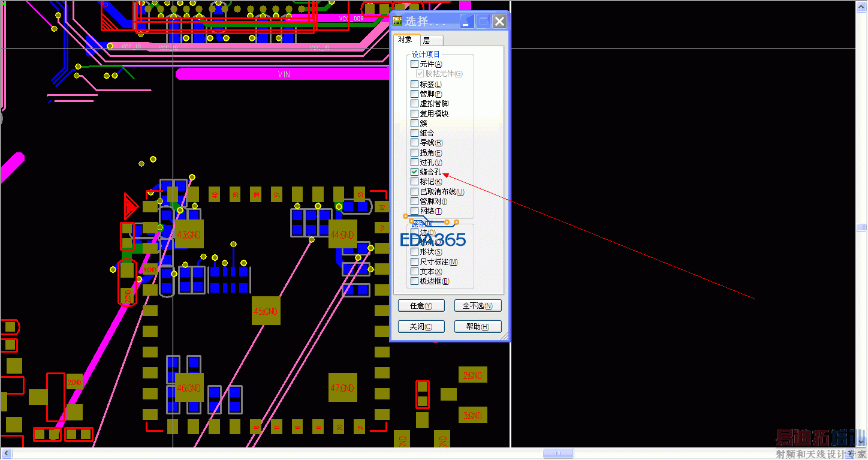
Task: Click the vertical scrollbar thumb
Action: click(861, 227)
